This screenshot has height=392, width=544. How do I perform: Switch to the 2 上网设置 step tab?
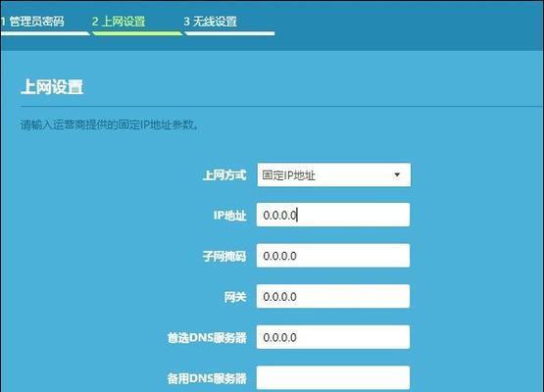119,22
